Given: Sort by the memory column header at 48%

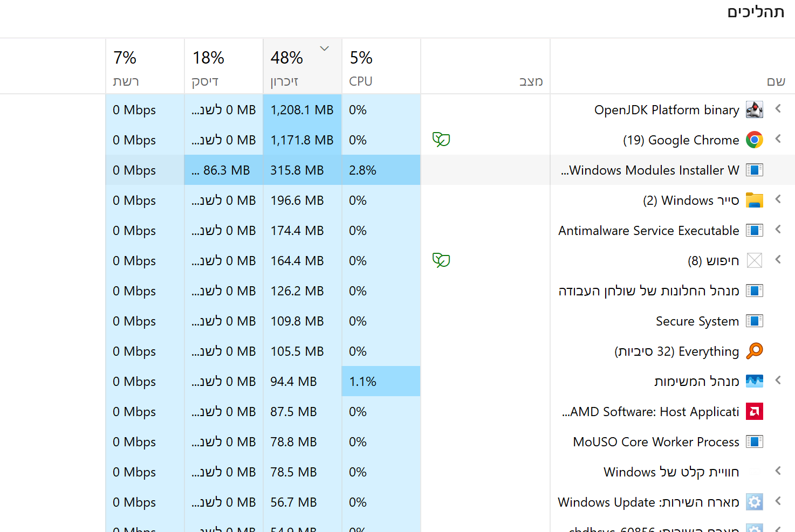Looking at the screenshot, I should pos(302,67).
